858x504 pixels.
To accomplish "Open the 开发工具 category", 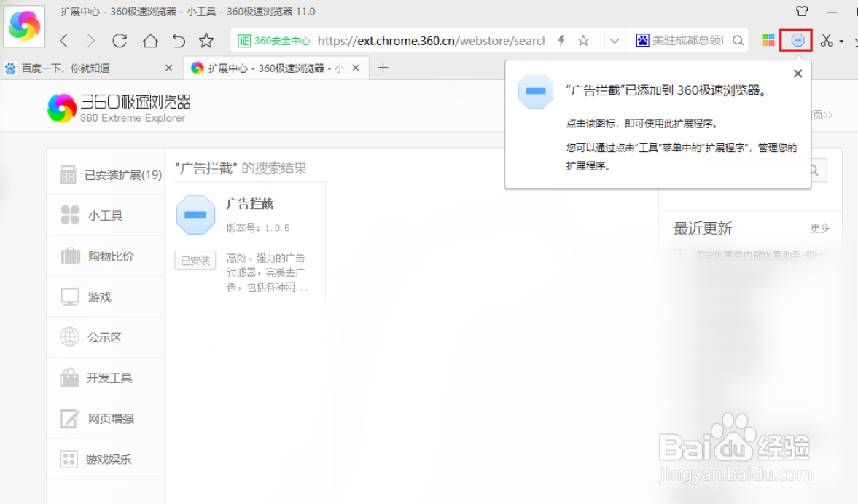I will (x=106, y=378).
